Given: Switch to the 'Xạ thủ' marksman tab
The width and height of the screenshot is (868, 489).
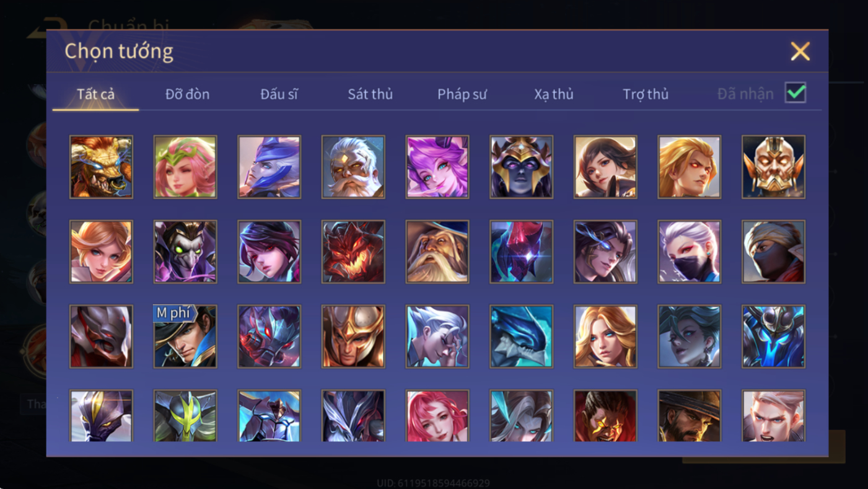Looking at the screenshot, I should (554, 94).
